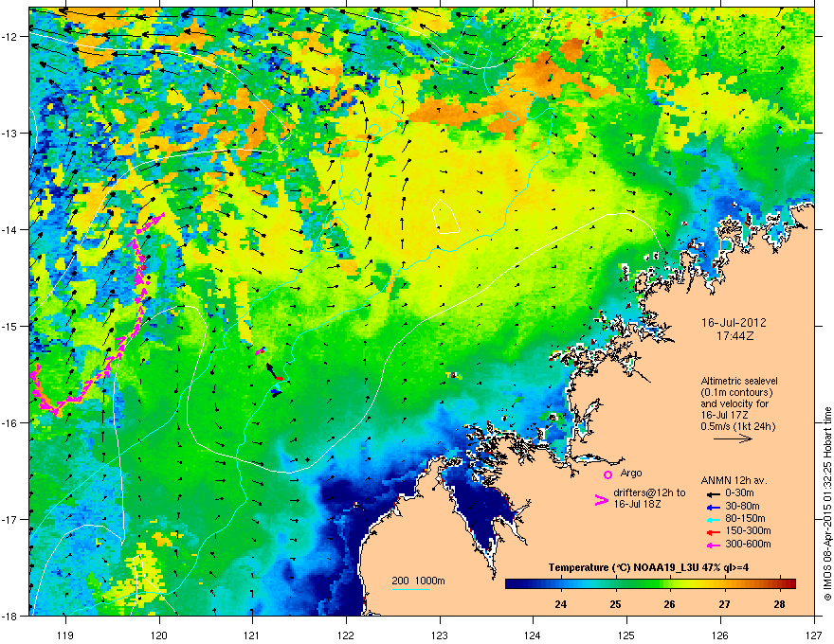Screen dimensions: 834x644
Task: Click the vertical IMOS copyright timestamp text
Action: pyautogui.click(x=827, y=504)
